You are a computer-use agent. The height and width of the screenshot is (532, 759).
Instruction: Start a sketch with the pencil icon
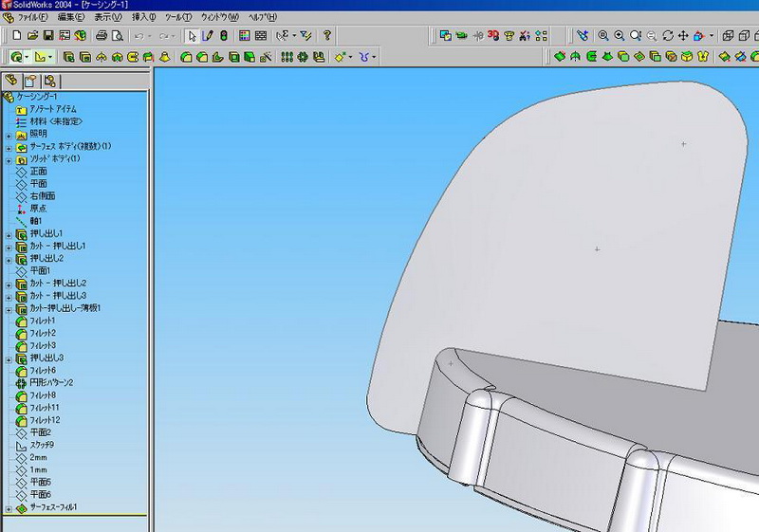pyautogui.click(x=208, y=35)
